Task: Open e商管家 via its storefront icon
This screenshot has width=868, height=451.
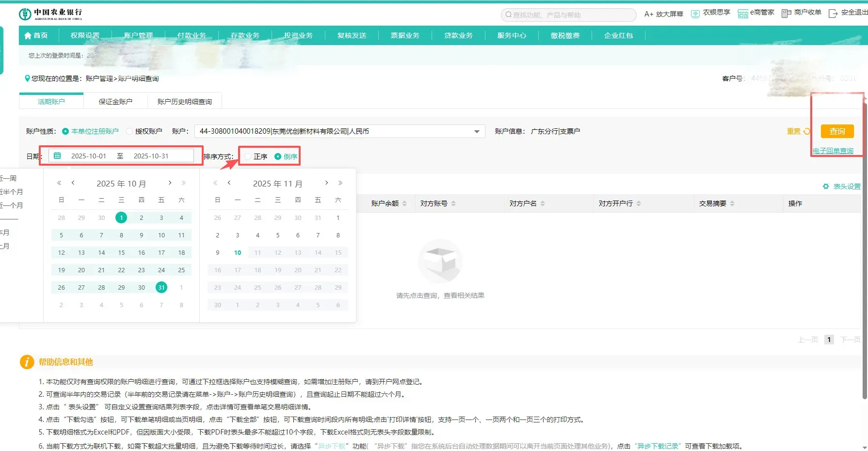Action: 742,13
